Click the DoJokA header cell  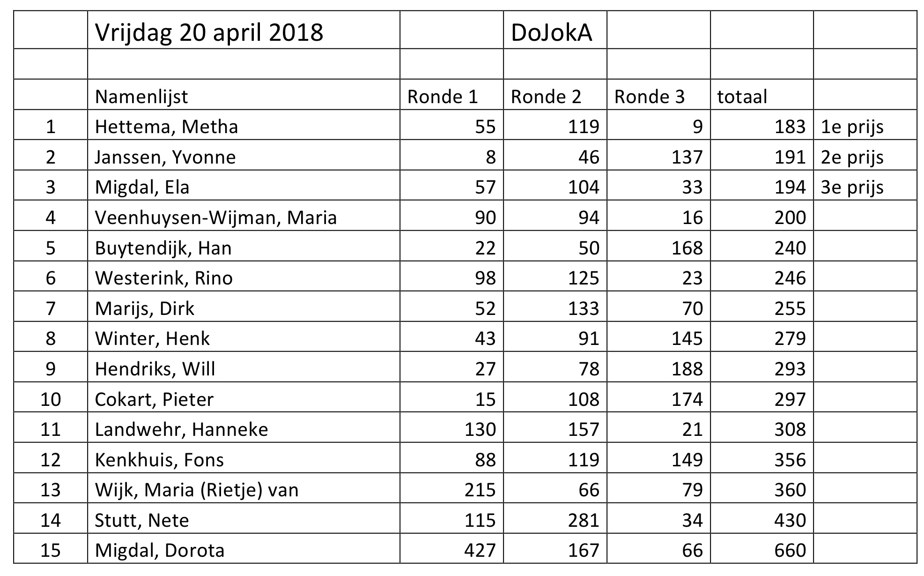555,30
